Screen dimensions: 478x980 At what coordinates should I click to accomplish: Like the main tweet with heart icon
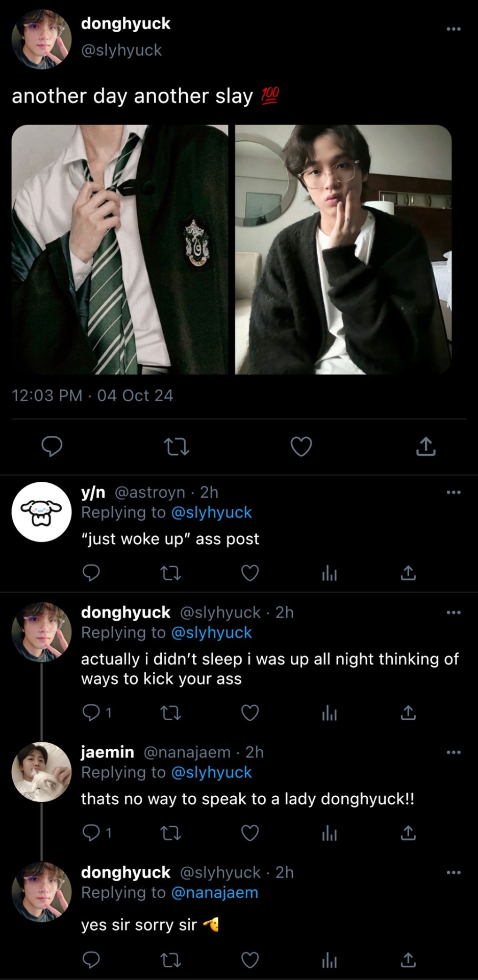301,447
